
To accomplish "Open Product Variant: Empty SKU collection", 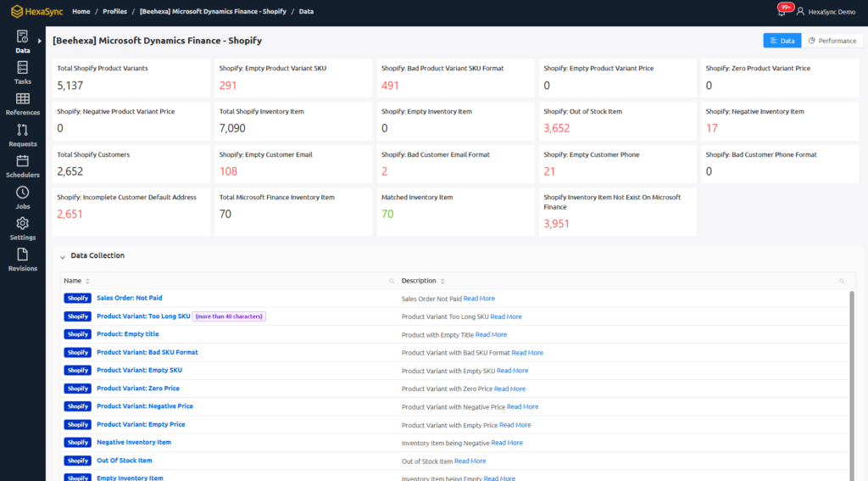I will click(139, 370).
